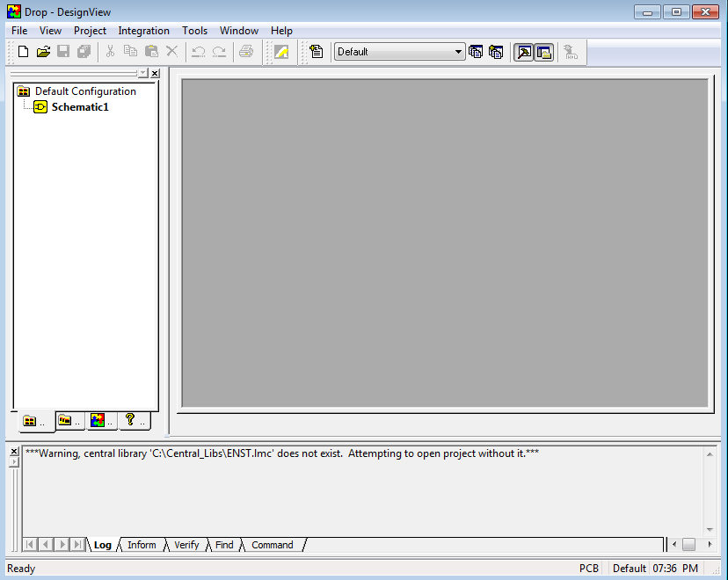Expand the left panel's small dropdown arrow

[x=143, y=73]
